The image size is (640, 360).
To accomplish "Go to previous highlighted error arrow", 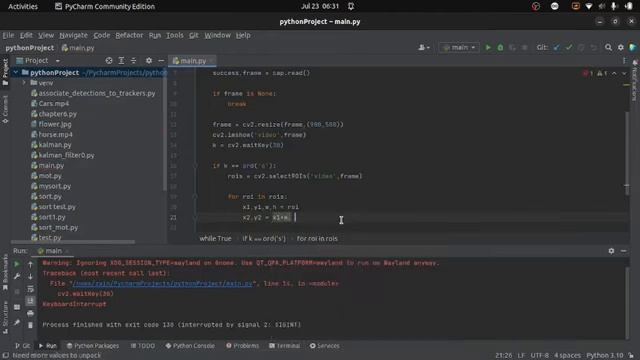I will click(614, 73).
